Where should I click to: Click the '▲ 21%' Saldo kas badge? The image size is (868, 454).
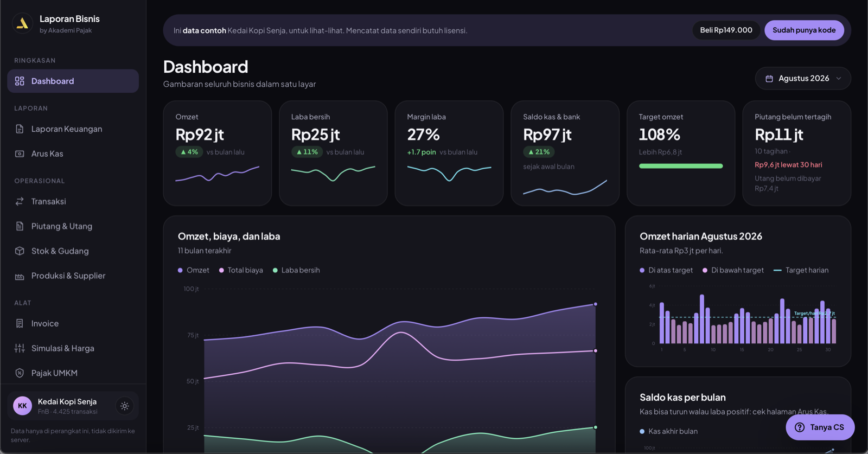(x=539, y=152)
